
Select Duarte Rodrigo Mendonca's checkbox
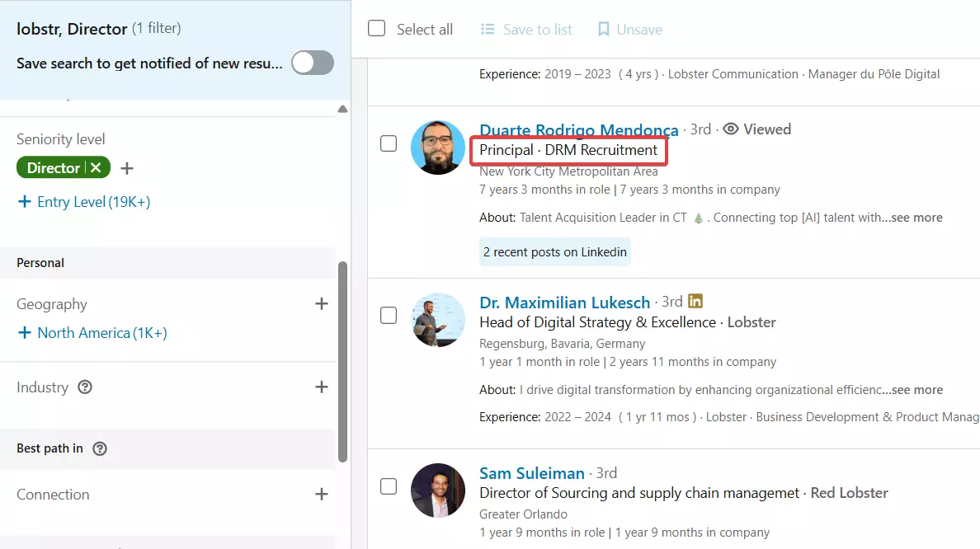[x=389, y=143]
